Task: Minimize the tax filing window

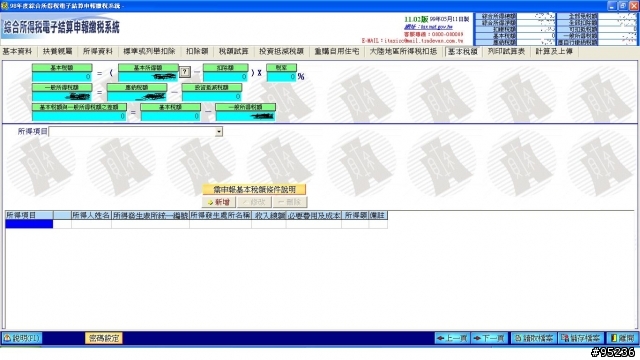Action: click(x=611, y=6)
